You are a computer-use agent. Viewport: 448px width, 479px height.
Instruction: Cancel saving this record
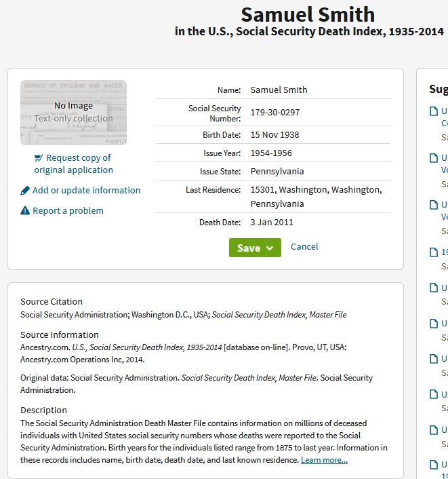pyautogui.click(x=304, y=246)
